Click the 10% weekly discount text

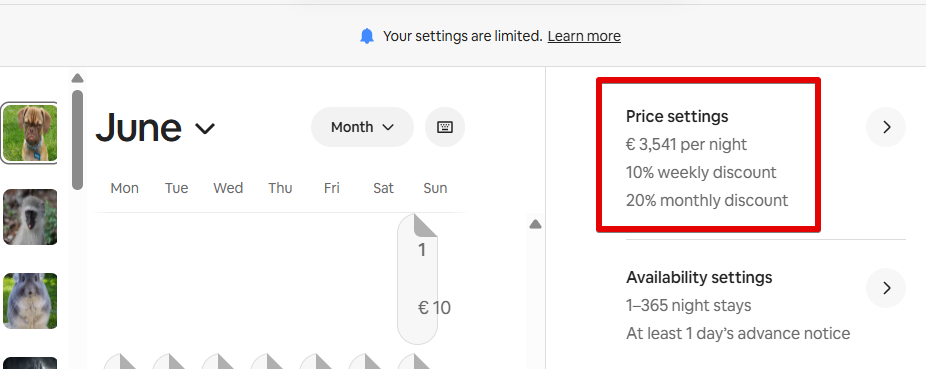[701, 172]
